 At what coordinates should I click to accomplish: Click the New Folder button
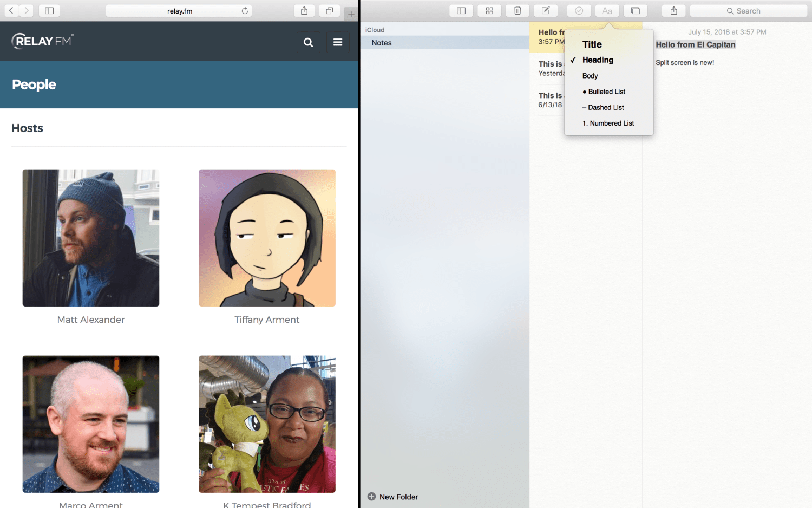(x=393, y=497)
